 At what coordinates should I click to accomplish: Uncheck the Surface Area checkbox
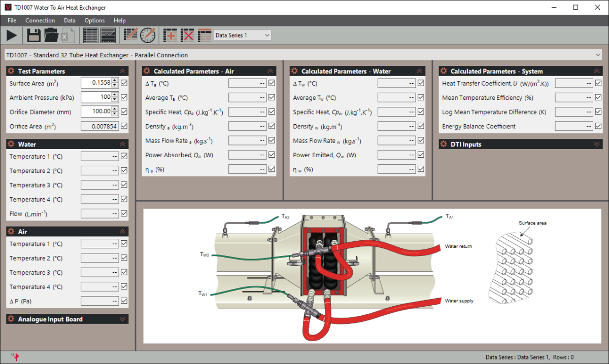coord(124,83)
